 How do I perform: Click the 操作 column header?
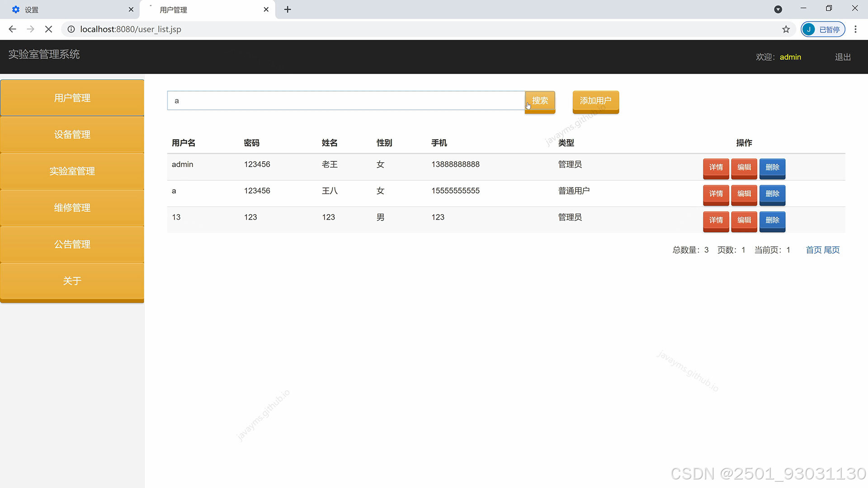(744, 143)
